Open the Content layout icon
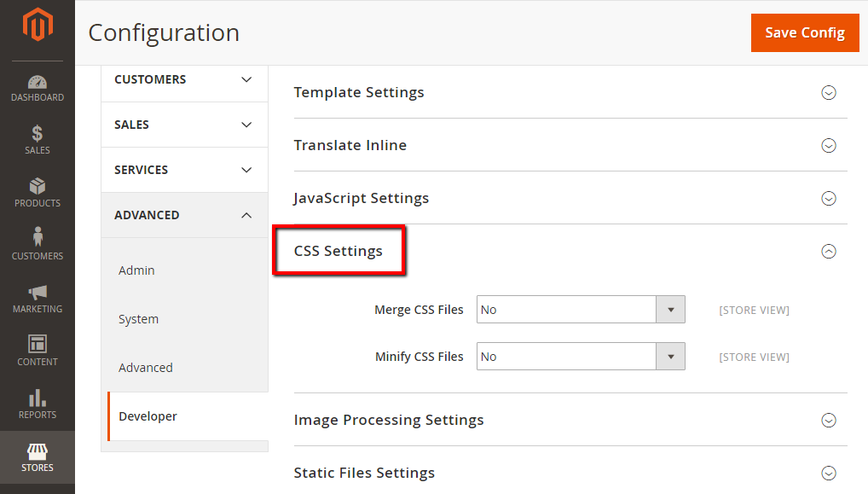The width and height of the screenshot is (868, 494). (38, 345)
